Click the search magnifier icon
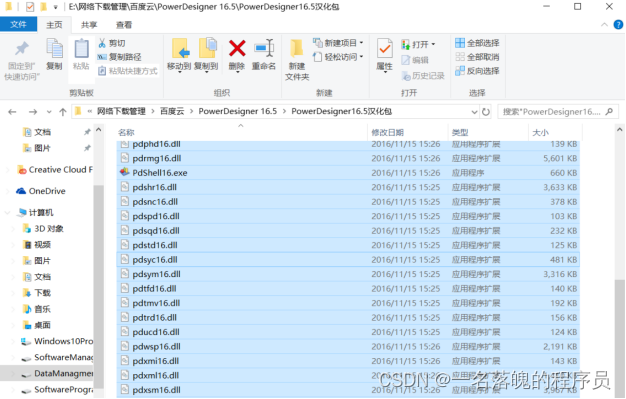626x399 pixels. point(609,112)
